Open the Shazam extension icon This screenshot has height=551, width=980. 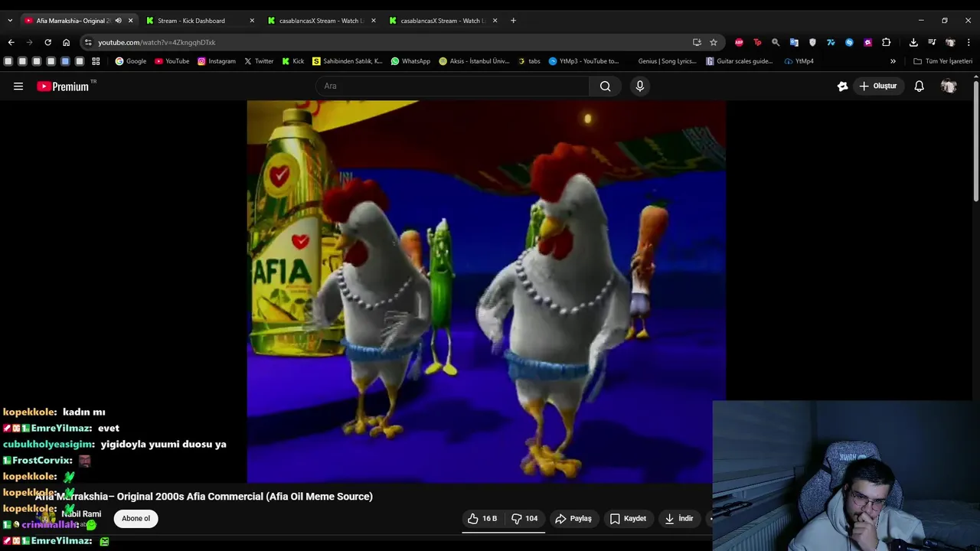[x=849, y=42]
